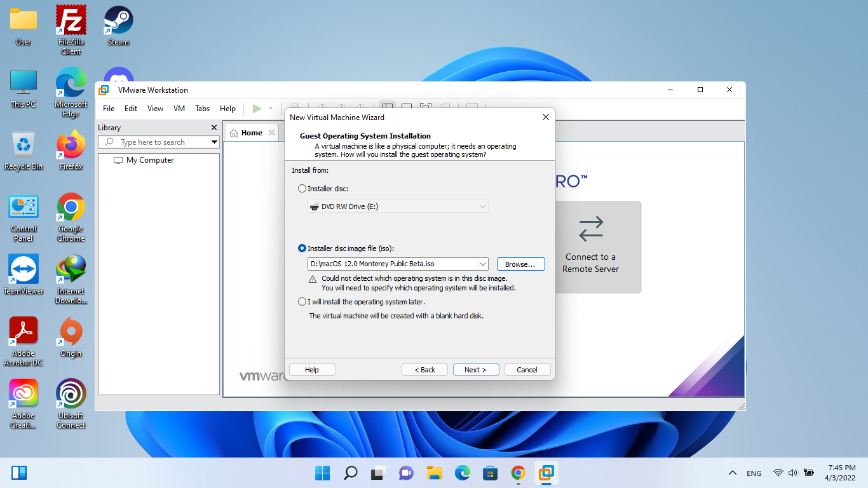Open Task View from the taskbar
The width and height of the screenshot is (868, 488).
click(x=378, y=473)
